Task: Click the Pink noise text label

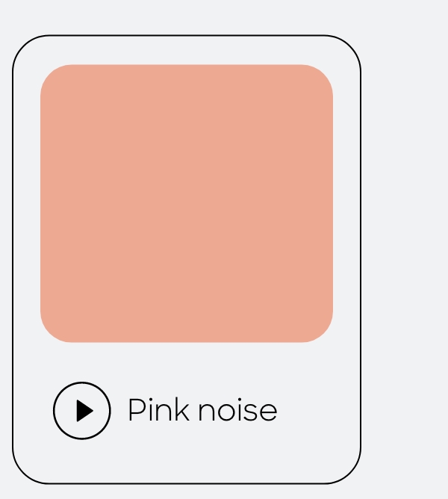Action: click(202, 410)
